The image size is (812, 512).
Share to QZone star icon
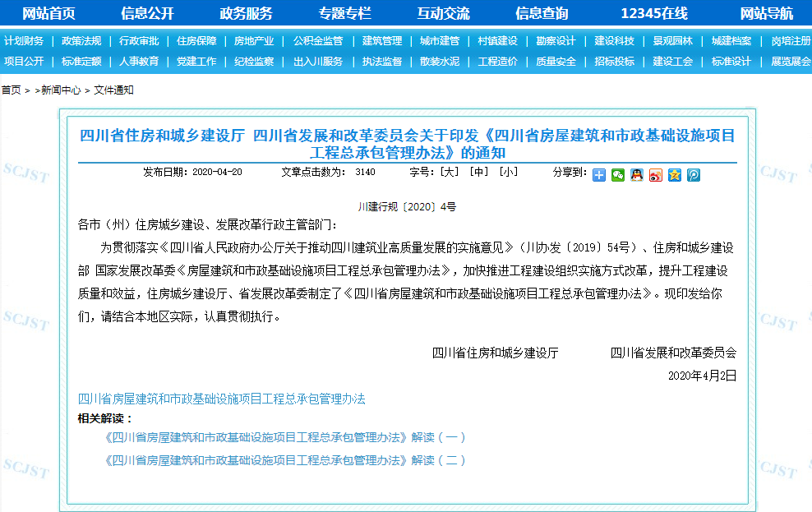coord(674,174)
